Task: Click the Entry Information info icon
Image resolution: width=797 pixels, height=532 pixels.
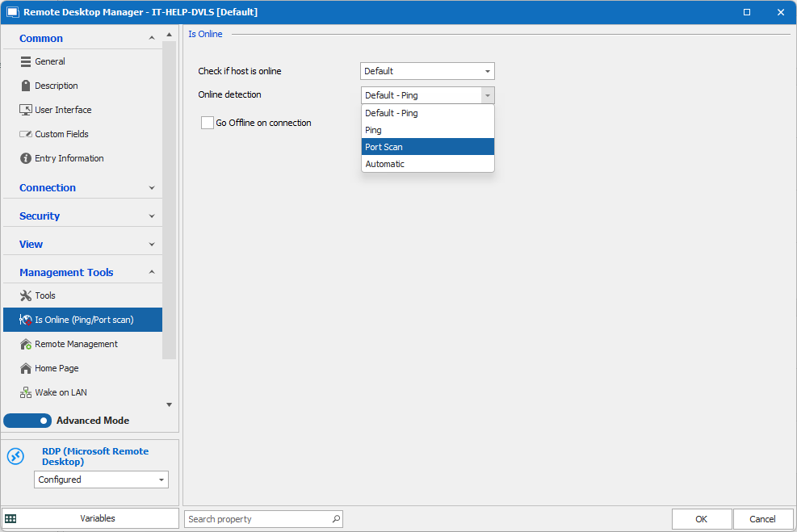Action: click(x=26, y=158)
